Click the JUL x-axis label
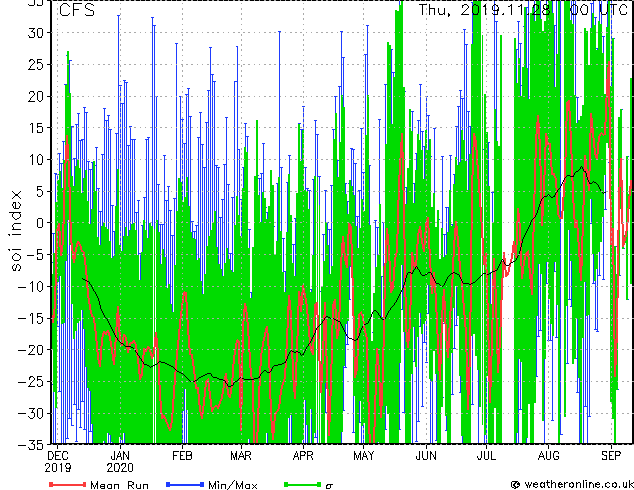 pyautogui.click(x=486, y=456)
